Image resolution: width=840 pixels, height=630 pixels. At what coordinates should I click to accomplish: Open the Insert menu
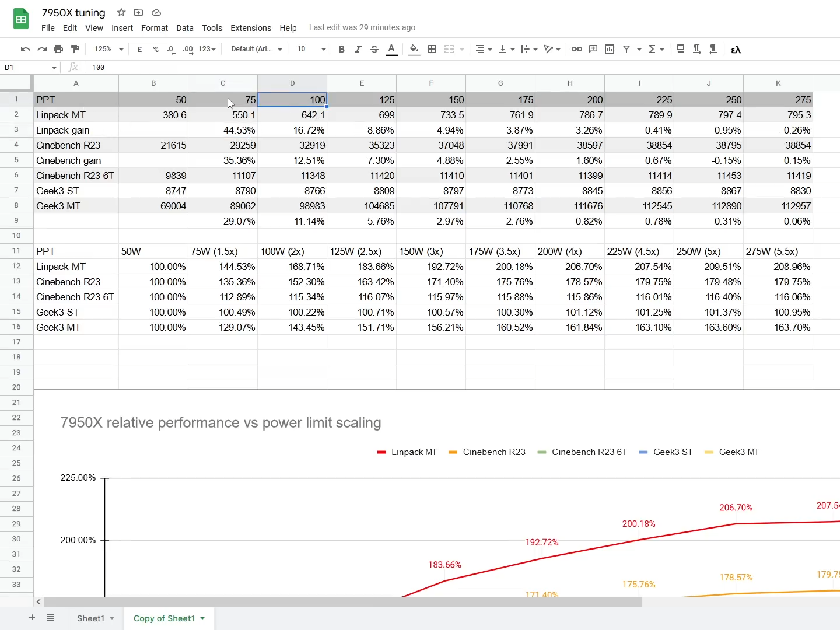[x=122, y=28]
